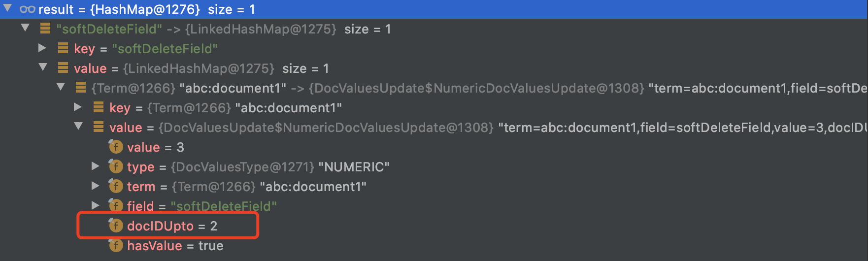Click the field icon beside hasValue
The width and height of the screenshot is (868, 261).
pyautogui.click(x=116, y=245)
